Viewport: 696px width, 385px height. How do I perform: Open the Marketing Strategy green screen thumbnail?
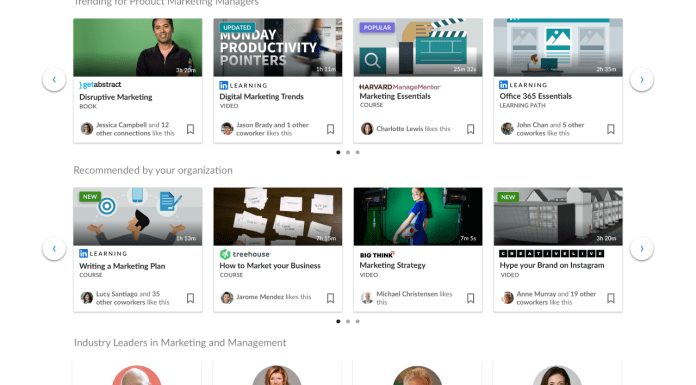[418, 216]
